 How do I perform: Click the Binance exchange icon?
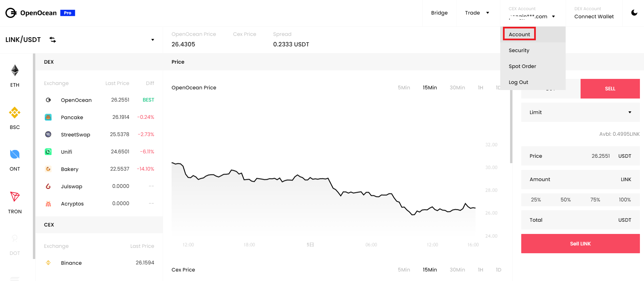(x=48, y=263)
